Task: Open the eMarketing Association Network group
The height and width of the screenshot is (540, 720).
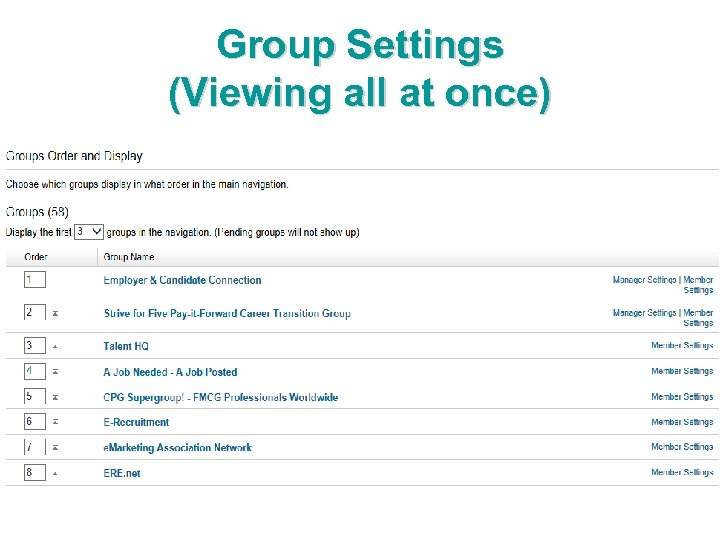Action: click(178, 448)
